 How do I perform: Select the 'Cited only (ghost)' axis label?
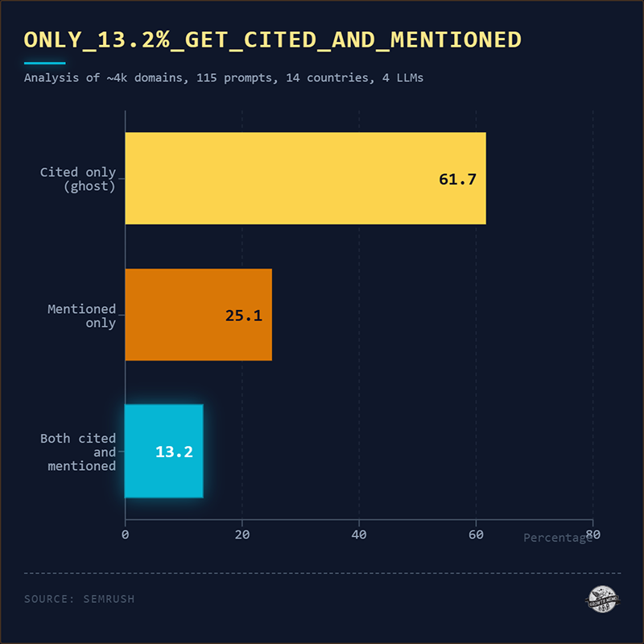(x=79, y=179)
